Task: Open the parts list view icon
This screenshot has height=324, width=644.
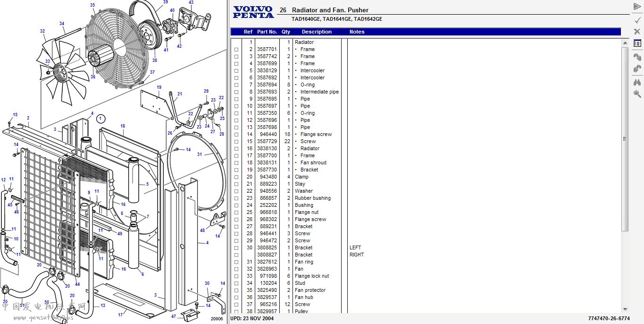Action: pos(637,43)
